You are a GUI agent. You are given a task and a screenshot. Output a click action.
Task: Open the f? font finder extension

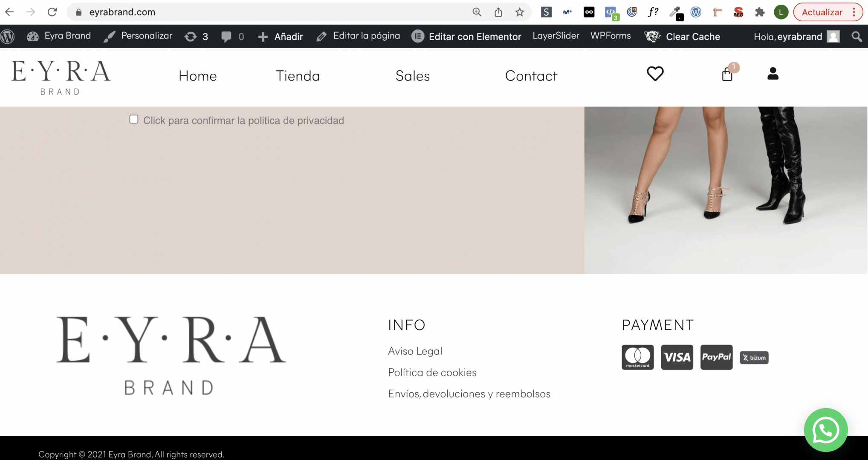click(x=653, y=12)
